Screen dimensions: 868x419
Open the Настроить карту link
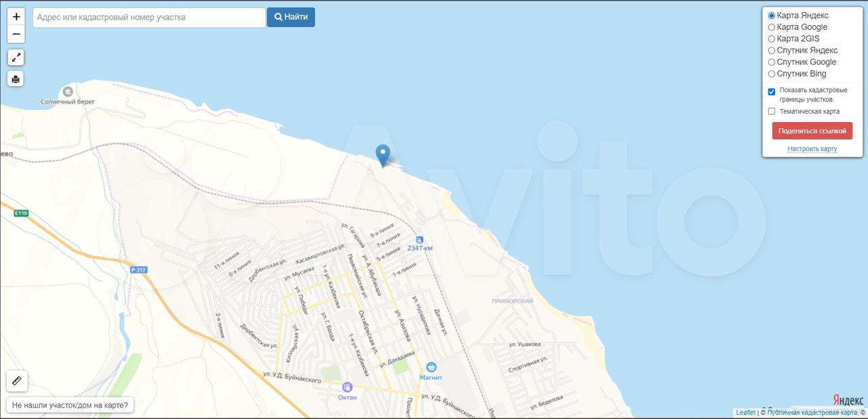point(812,148)
